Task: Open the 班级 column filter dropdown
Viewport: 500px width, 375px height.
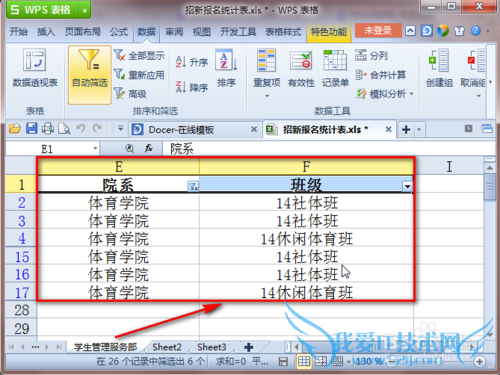Action: coord(407,187)
